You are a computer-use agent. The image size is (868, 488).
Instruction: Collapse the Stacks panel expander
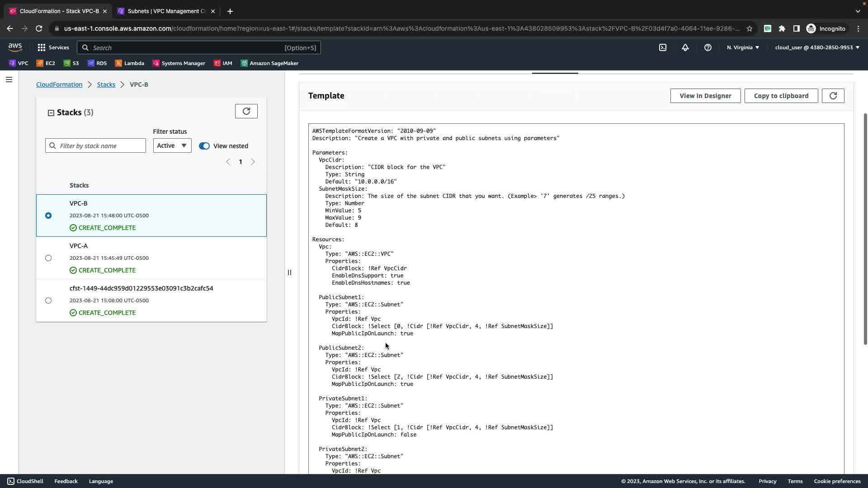click(51, 113)
